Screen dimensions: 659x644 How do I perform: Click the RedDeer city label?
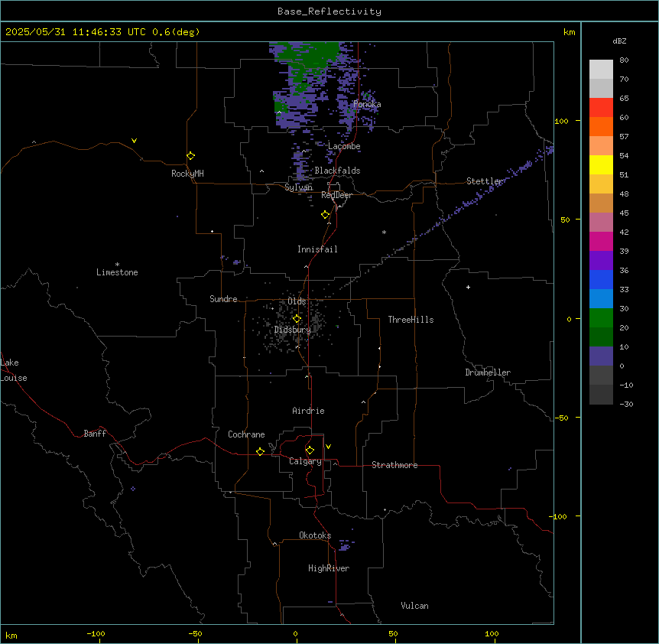[x=336, y=195]
